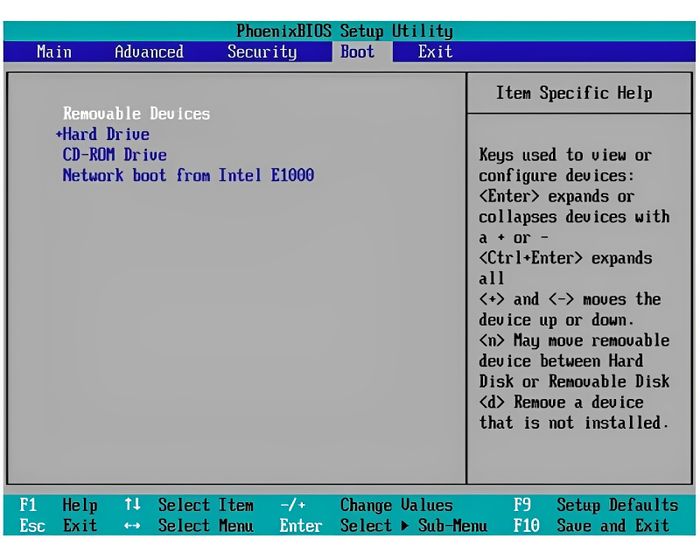The width and height of the screenshot is (700, 560).
Task: Click F9 Setup Defaults in the footer
Action: point(596,505)
